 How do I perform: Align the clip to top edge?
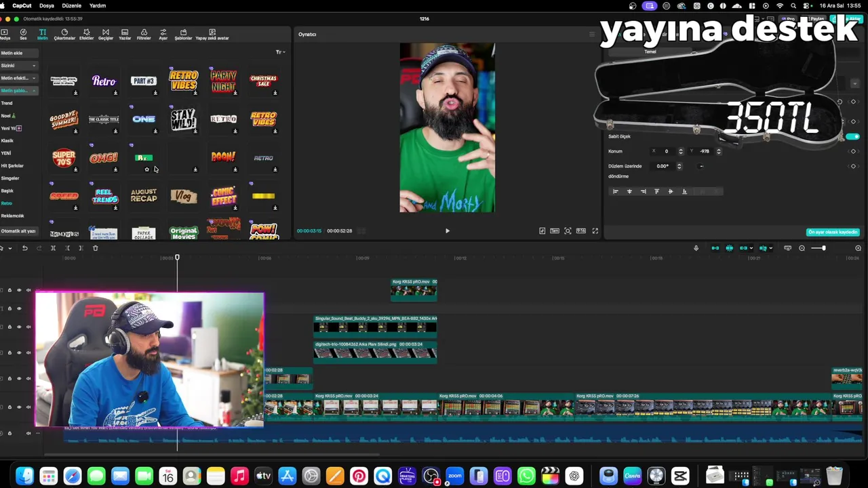pyautogui.click(x=656, y=192)
